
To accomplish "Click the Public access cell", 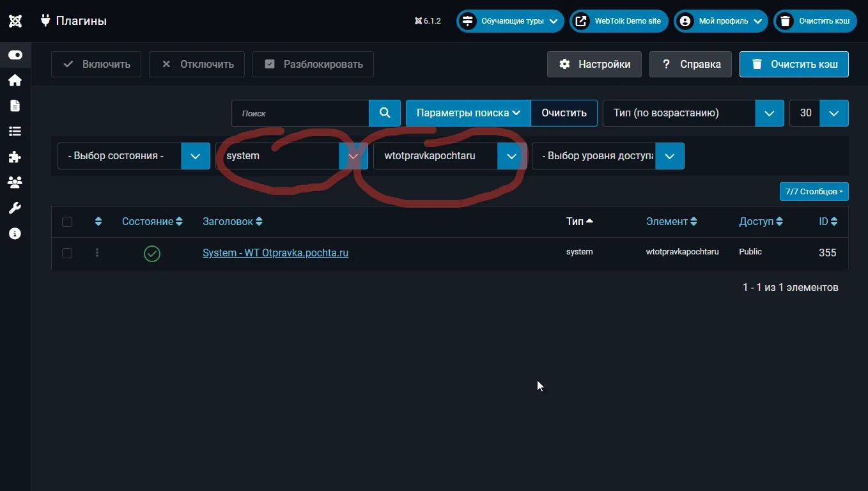I will tap(750, 252).
